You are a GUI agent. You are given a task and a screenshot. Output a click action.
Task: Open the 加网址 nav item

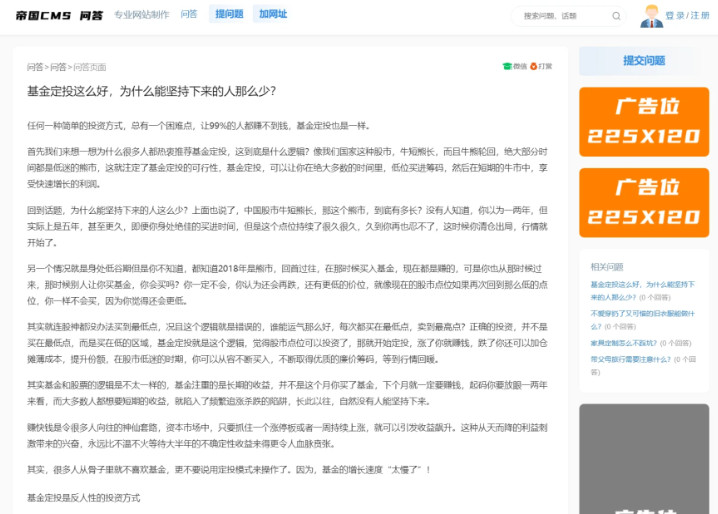point(272,15)
